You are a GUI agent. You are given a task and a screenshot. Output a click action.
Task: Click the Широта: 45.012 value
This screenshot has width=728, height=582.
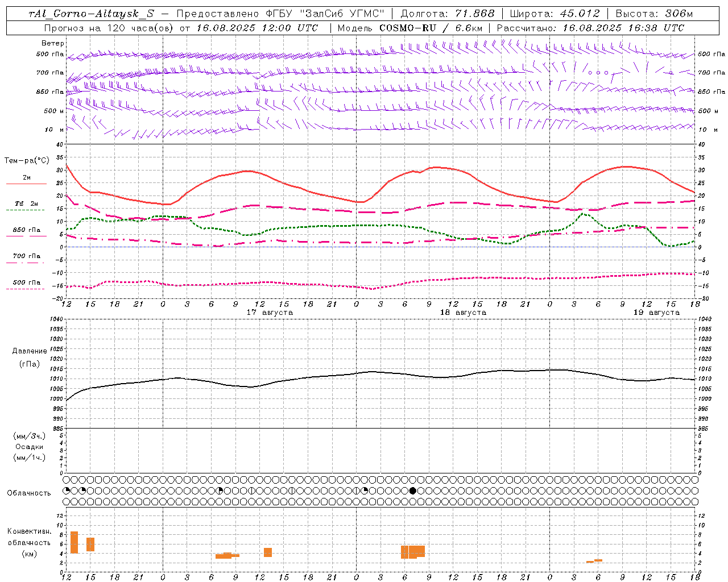(x=555, y=14)
